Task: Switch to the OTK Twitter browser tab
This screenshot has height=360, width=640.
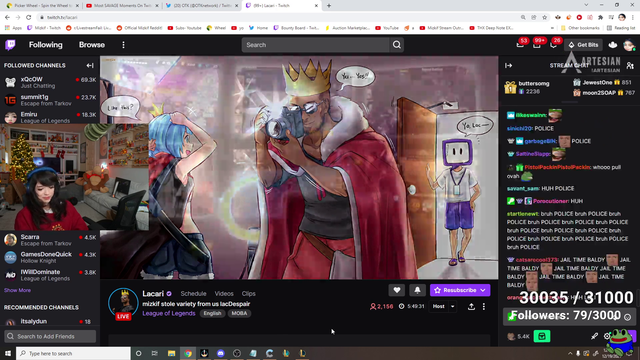Action: pos(201,6)
